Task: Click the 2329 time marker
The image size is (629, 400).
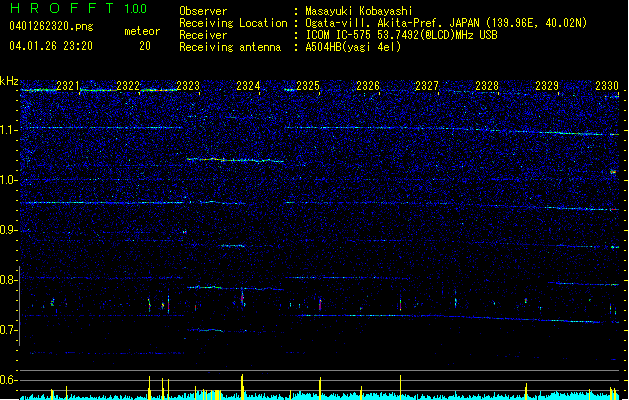Action: (547, 85)
